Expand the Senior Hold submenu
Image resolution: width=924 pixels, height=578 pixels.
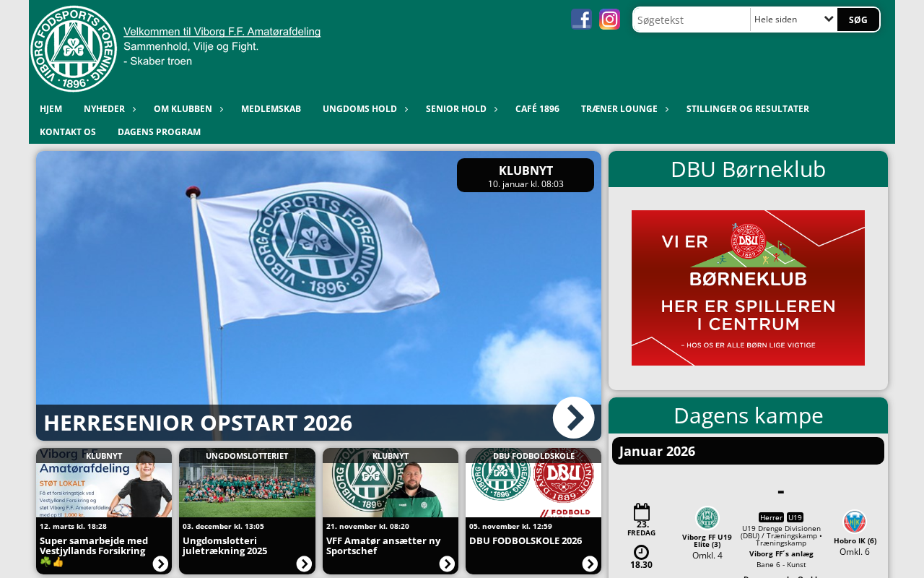point(496,109)
